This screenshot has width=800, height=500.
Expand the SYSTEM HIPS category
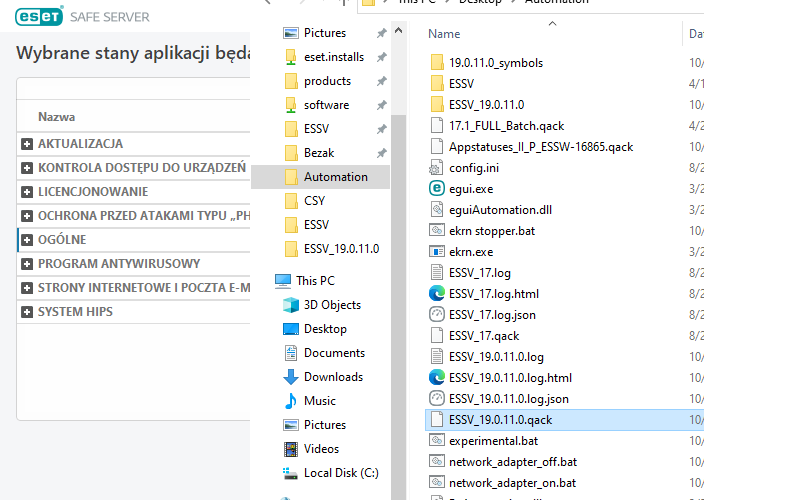tap(27, 312)
